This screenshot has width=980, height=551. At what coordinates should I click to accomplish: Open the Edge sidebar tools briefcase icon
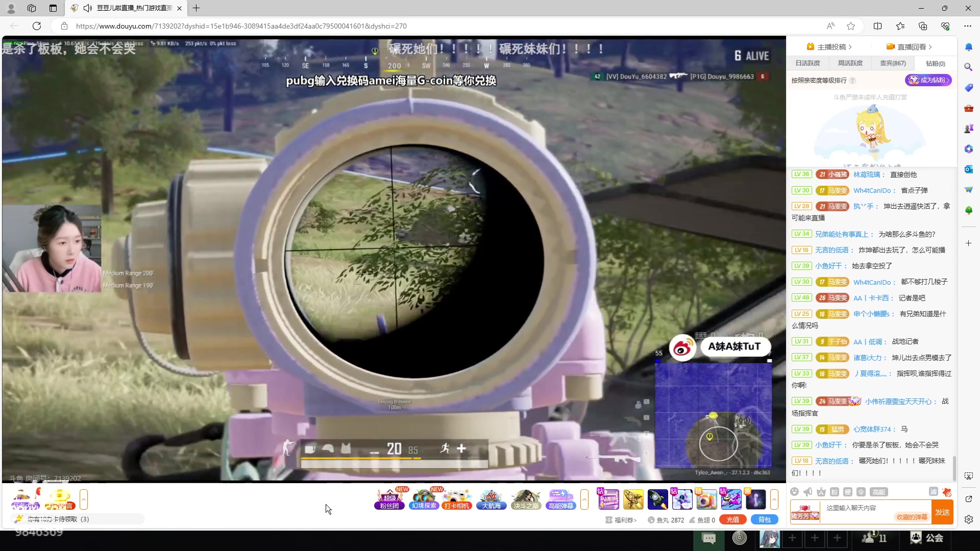tap(968, 108)
